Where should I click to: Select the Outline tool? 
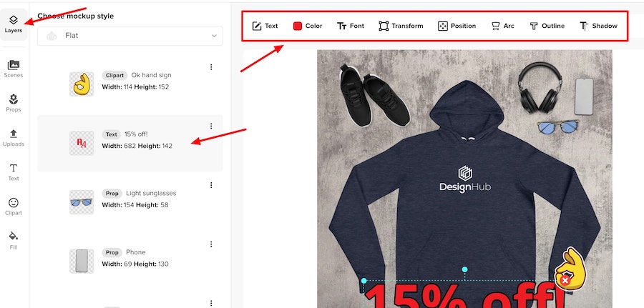click(547, 26)
